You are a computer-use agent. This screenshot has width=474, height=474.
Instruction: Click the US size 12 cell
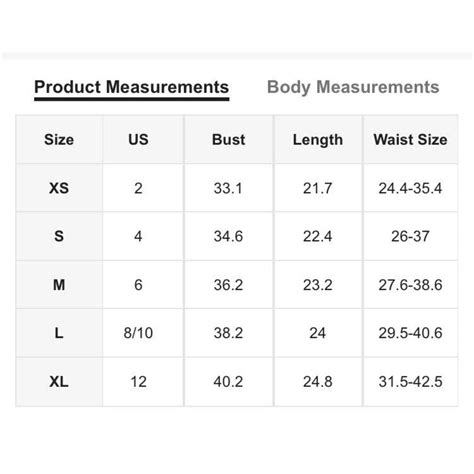(138, 382)
